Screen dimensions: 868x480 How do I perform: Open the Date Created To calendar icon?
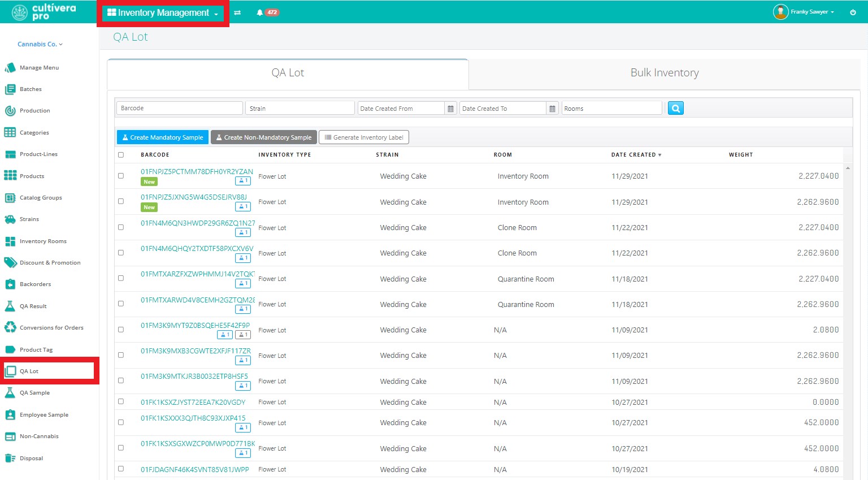click(552, 109)
